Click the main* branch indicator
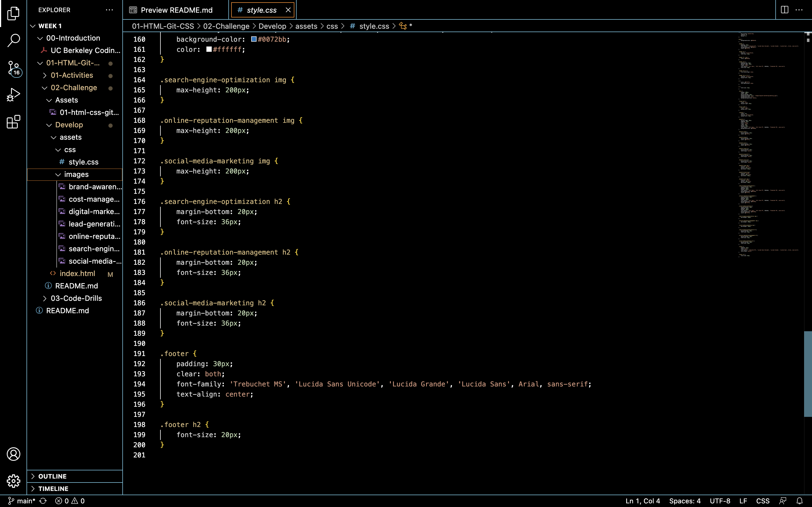Screen dimensions: 812x507 pyautogui.click(x=22, y=501)
